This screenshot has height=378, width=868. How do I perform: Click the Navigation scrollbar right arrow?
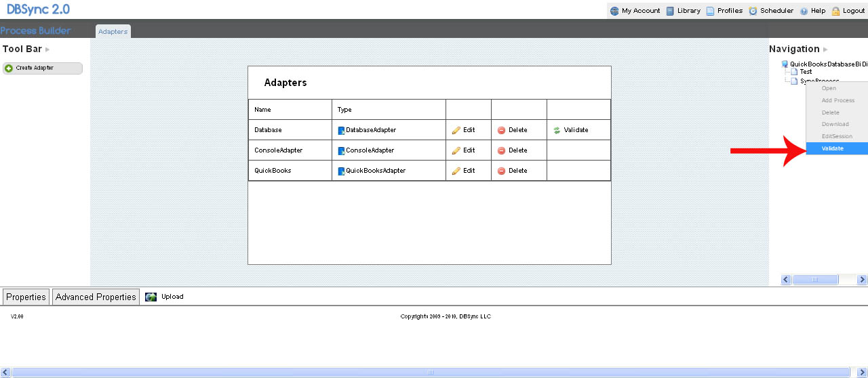(x=862, y=280)
